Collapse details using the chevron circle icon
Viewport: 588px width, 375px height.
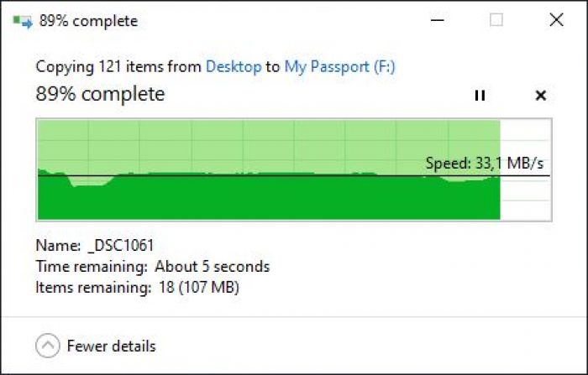48,345
